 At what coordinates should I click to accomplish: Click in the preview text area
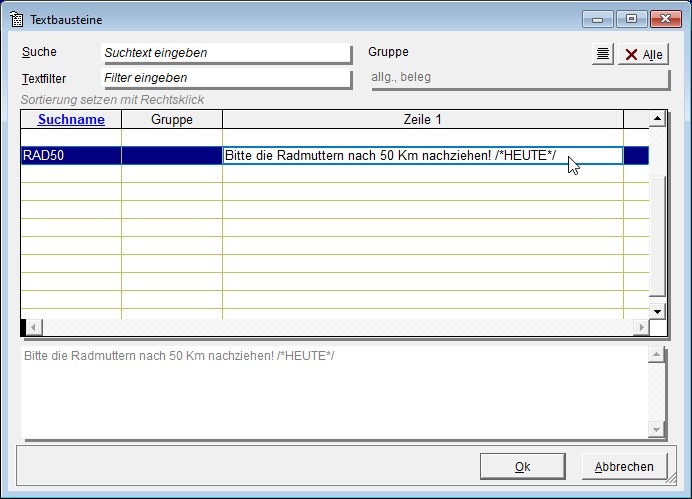(x=334, y=393)
